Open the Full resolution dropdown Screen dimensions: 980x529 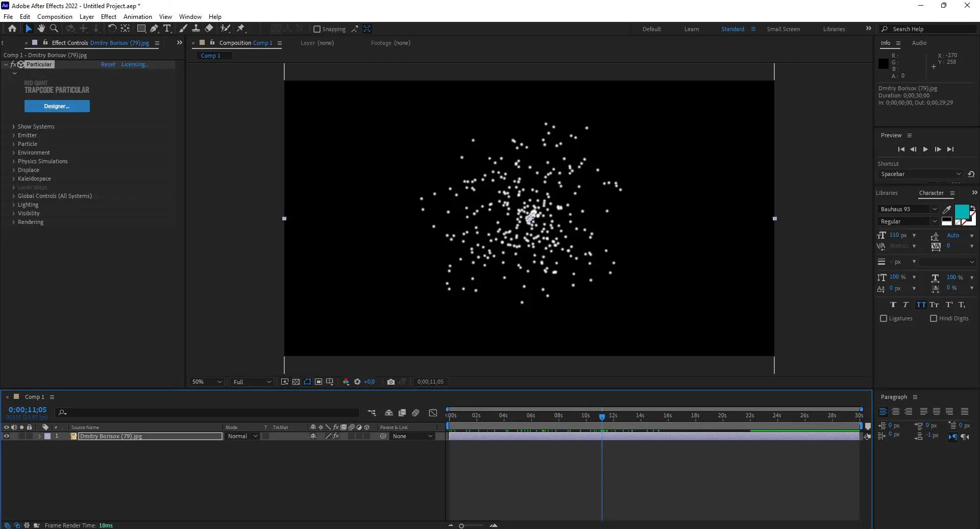(x=252, y=382)
